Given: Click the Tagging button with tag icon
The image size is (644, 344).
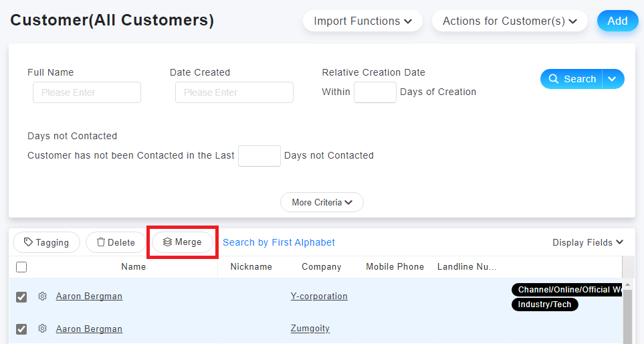Looking at the screenshot, I should (46, 242).
